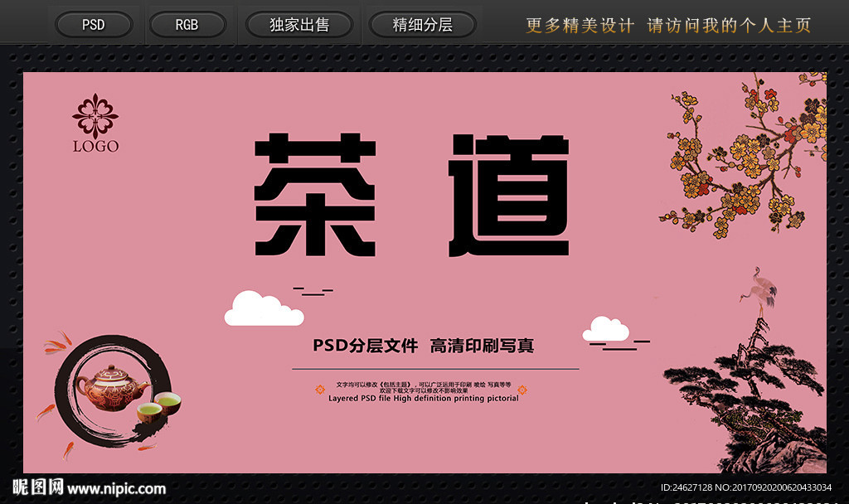Click the RGB pill button
This screenshot has width=849, height=504.
click(187, 25)
